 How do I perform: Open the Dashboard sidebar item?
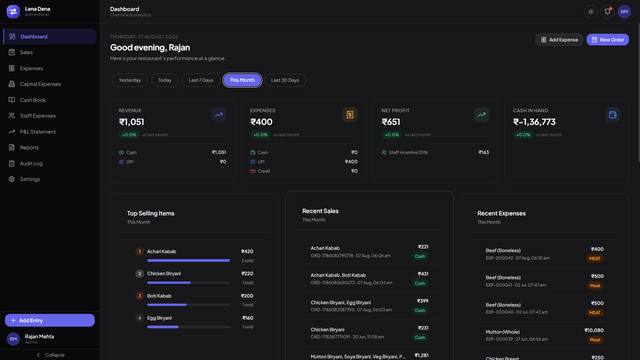click(x=50, y=36)
